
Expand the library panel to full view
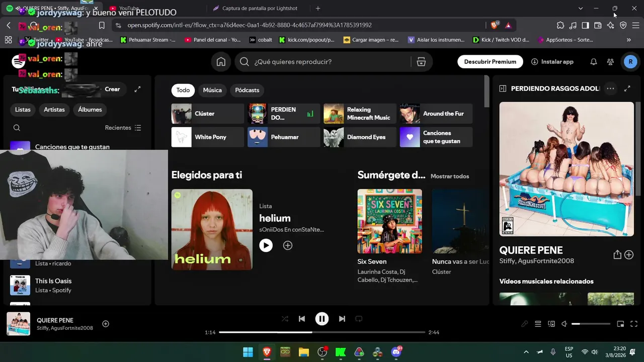pos(137,89)
